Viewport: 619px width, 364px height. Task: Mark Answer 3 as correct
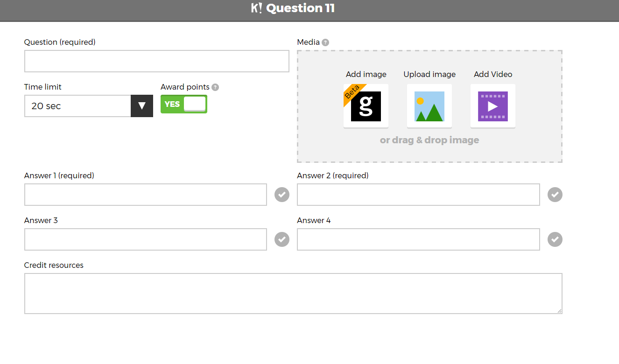click(x=282, y=239)
